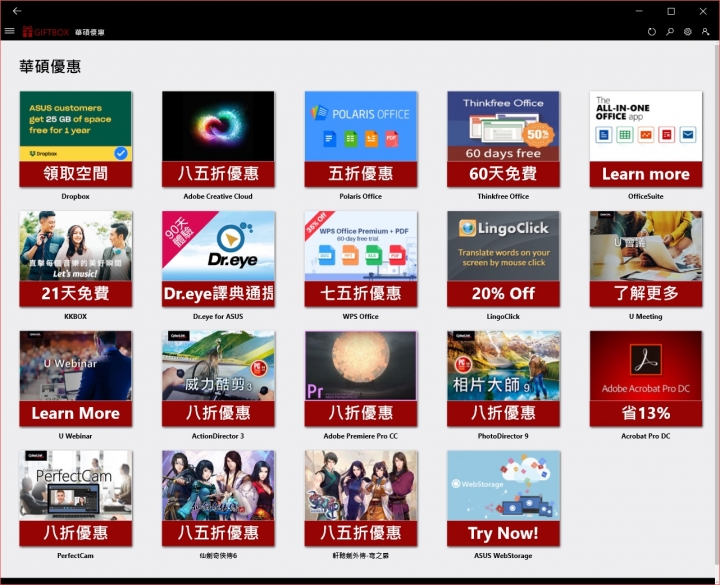Open the Thinkfree Office tile image
720x585 pixels.
pyautogui.click(x=503, y=126)
